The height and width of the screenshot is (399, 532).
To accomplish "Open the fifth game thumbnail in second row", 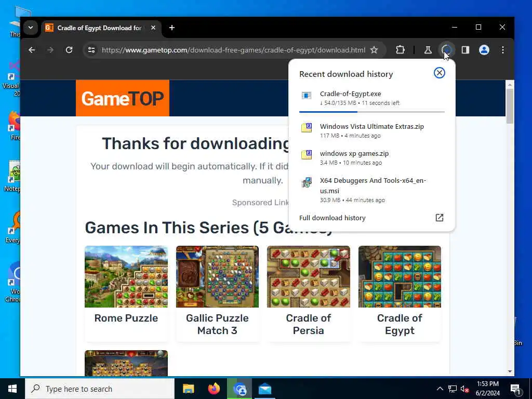I will pos(126,363).
